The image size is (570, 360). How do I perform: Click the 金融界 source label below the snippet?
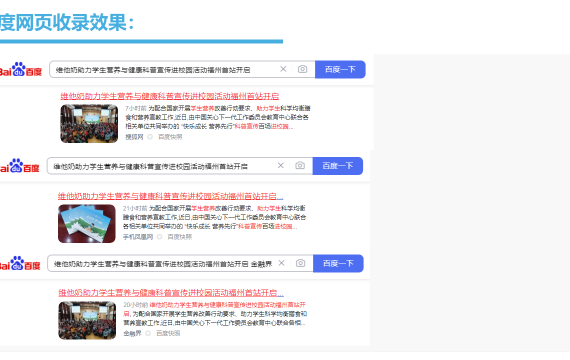click(x=132, y=333)
